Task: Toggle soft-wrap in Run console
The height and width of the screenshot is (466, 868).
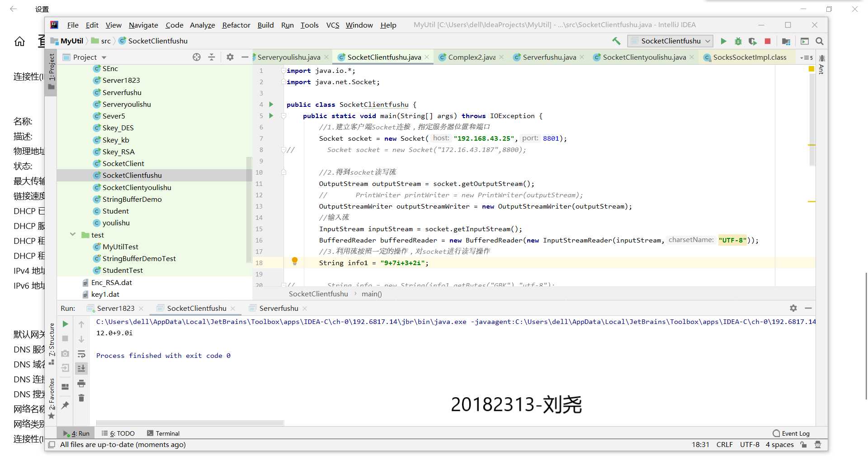Action: point(81,354)
